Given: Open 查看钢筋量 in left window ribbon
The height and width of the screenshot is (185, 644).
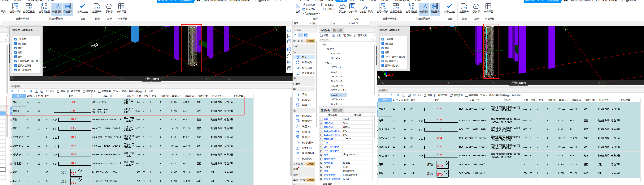Looking at the screenshot, I should click(x=45, y=8).
